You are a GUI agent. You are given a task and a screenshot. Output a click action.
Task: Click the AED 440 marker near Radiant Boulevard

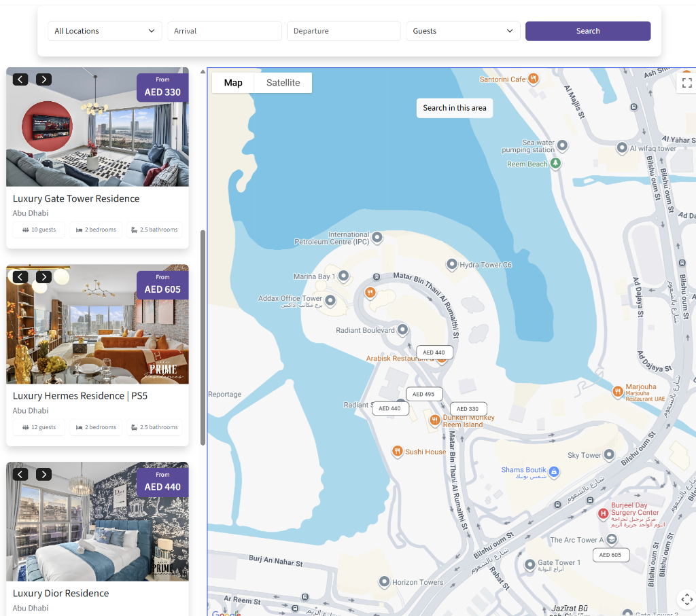[x=434, y=352]
